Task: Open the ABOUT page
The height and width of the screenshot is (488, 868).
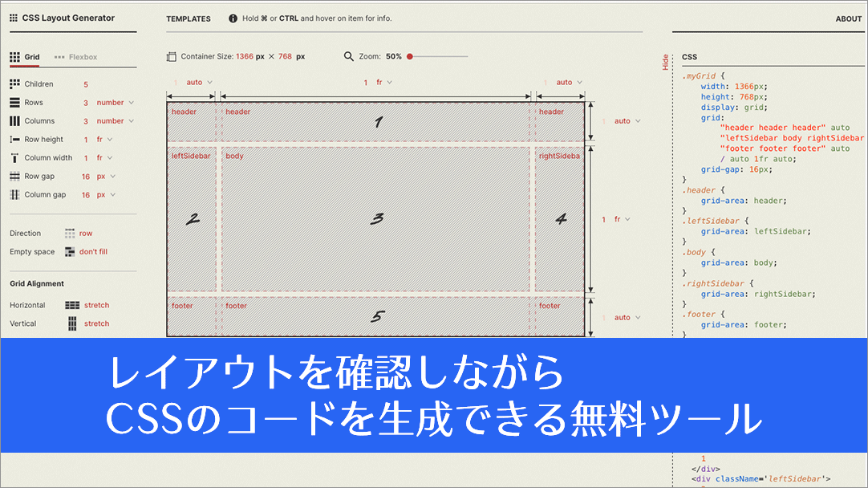Action: 848,18
